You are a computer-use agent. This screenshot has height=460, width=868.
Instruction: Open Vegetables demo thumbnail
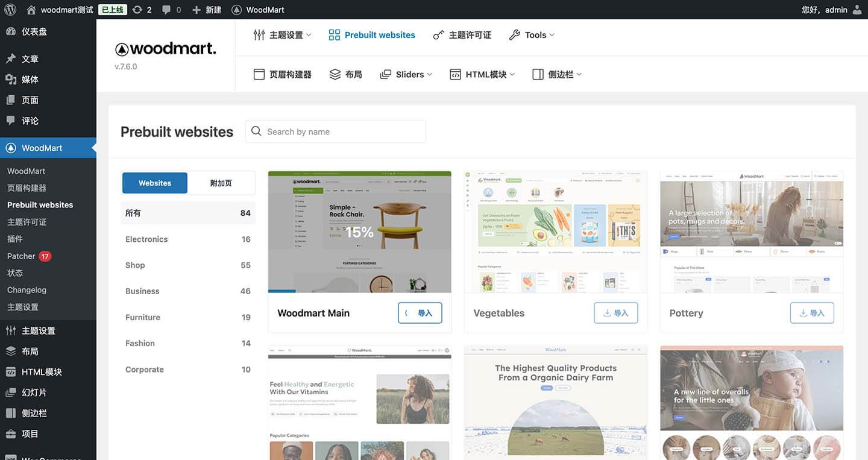(x=556, y=232)
